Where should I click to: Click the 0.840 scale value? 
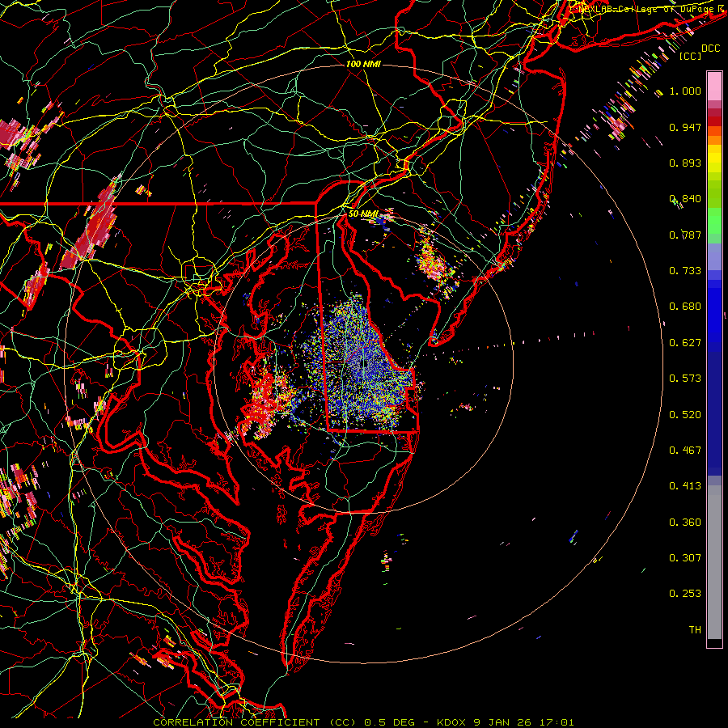685,199
